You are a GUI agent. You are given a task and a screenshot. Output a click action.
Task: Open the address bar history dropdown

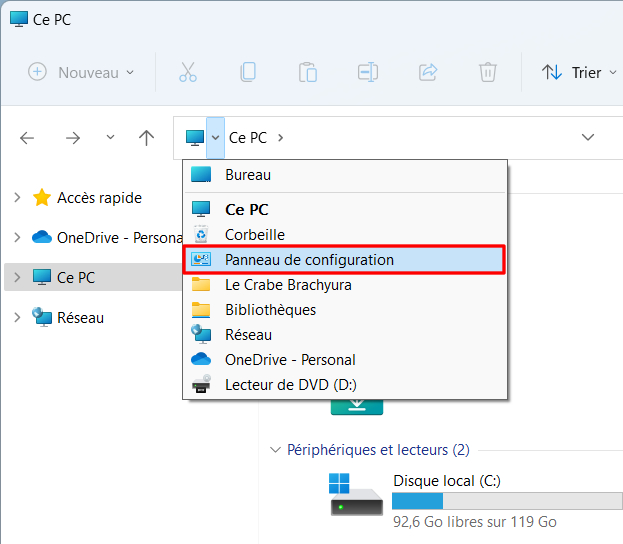coord(588,137)
